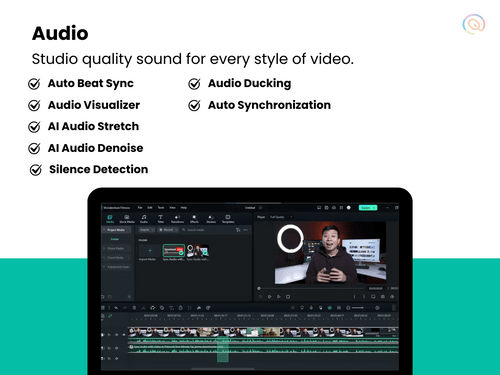Open the Record dropdown
Screen dimensions: 500x375
coord(168,230)
